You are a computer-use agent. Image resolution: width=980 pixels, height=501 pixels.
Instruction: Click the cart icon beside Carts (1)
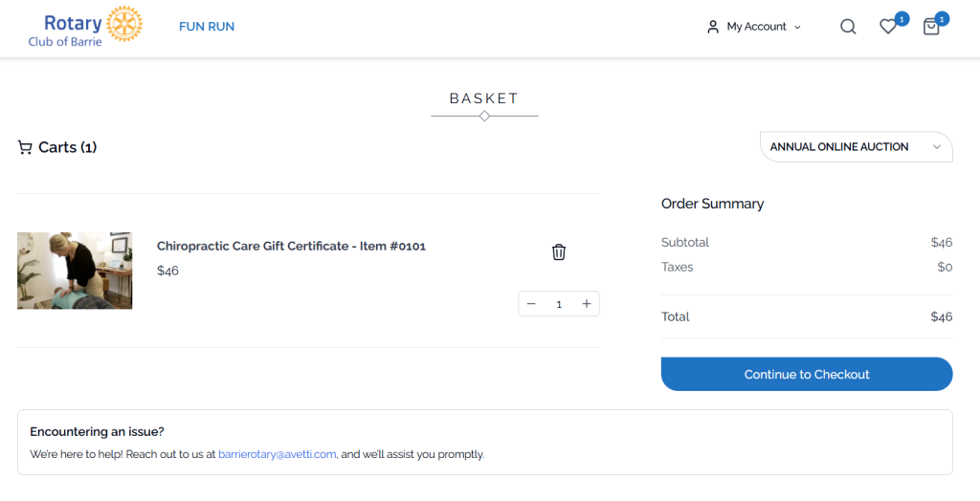pyautogui.click(x=25, y=147)
